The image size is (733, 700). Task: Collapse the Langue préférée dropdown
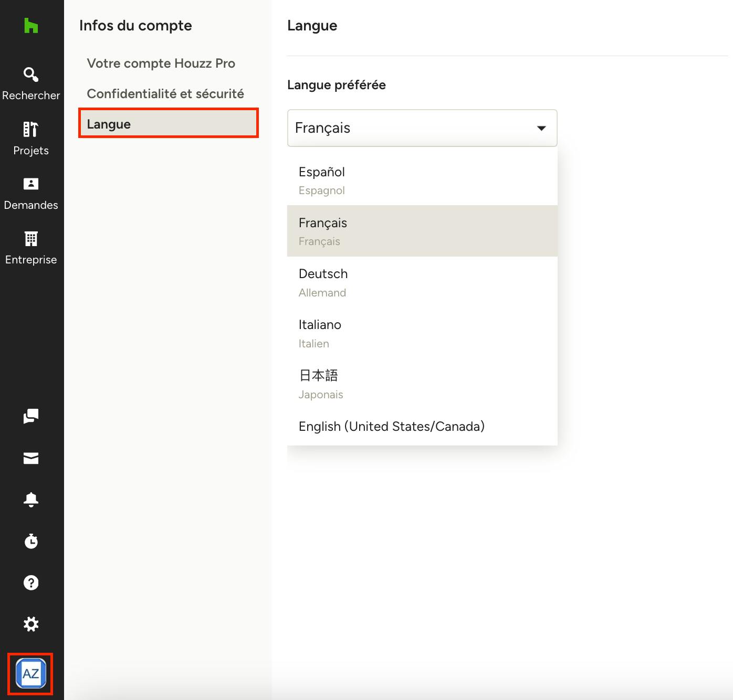coord(422,128)
